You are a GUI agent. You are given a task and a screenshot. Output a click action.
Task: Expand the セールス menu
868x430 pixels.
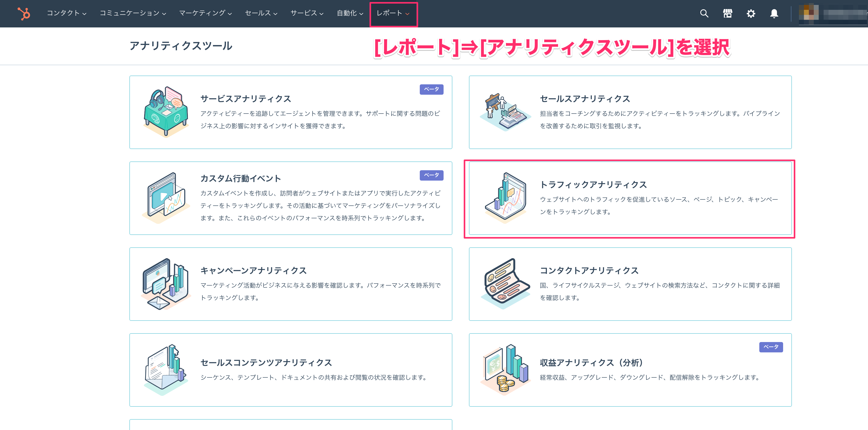pyautogui.click(x=261, y=13)
